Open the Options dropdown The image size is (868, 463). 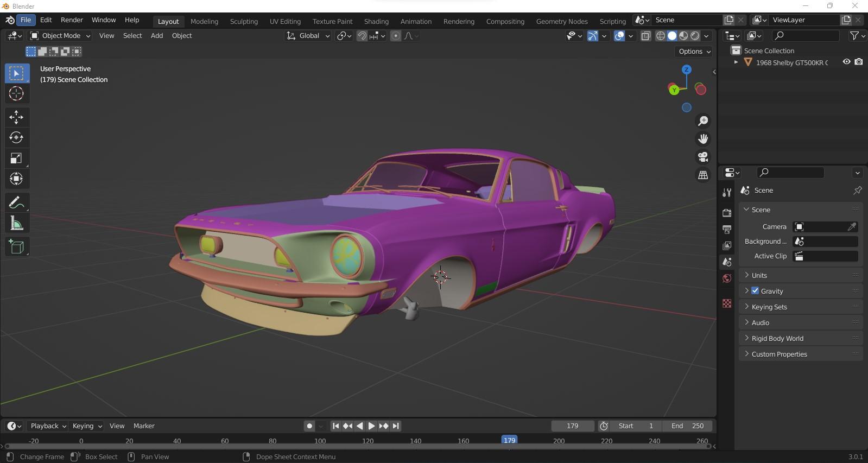click(x=694, y=52)
